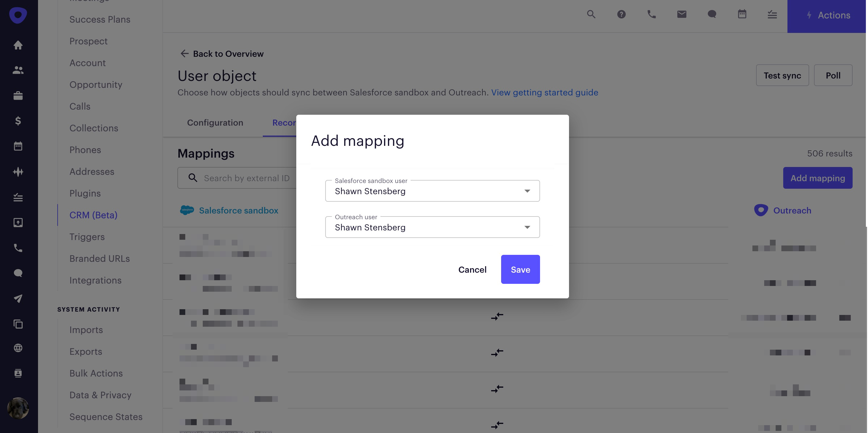Click the Home icon in left sidebar
The height and width of the screenshot is (433, 868).
pyautogui.click(x=18, y=45)
